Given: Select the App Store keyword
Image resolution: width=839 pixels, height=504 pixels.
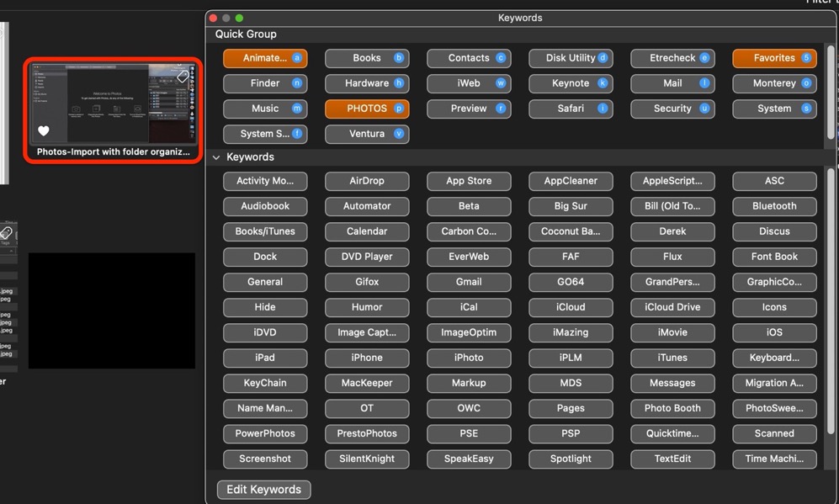Looking at the screenshot, I should click(x=469, y=181).
